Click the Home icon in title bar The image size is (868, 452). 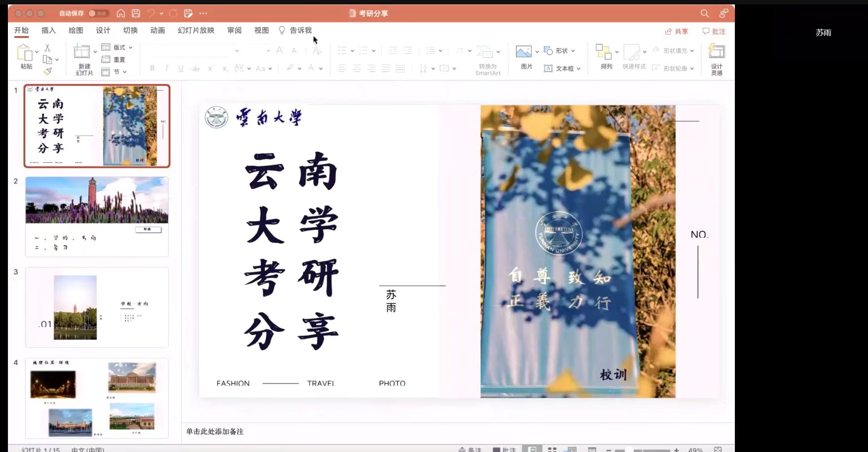click(x=121, y=13)
